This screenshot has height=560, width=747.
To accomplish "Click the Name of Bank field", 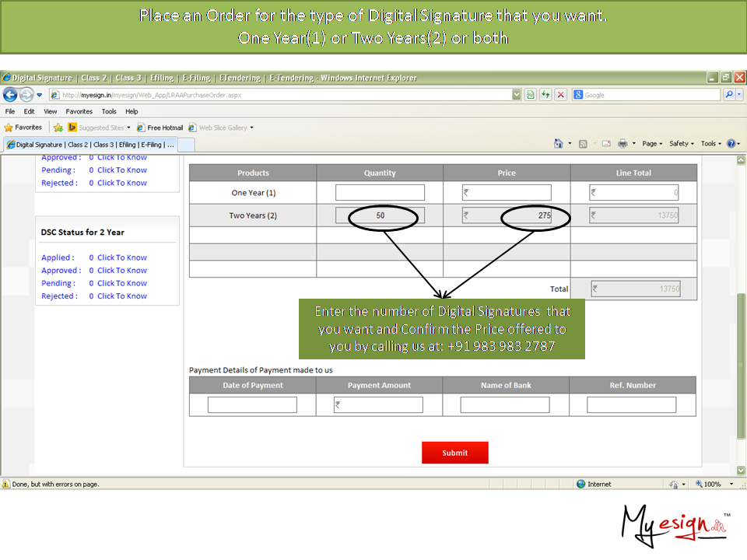I will click(504, 405).
